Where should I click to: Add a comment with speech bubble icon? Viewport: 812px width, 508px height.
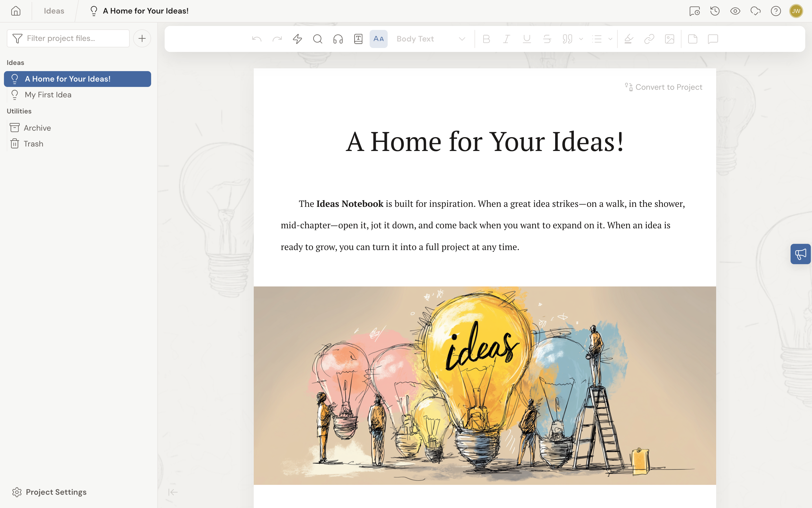point(713,39)
